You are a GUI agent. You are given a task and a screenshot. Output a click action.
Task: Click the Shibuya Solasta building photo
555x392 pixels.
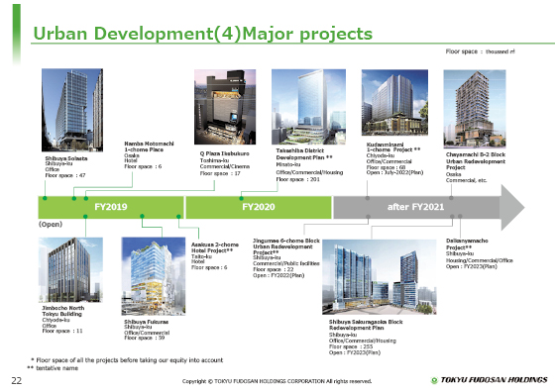coord(72,110)
